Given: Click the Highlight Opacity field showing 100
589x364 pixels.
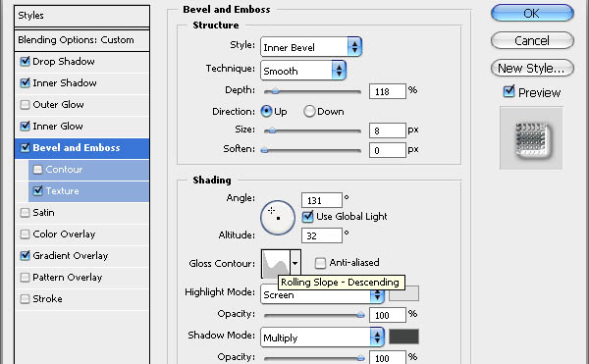Looking at the screenshot, I should tap(388, 315).
